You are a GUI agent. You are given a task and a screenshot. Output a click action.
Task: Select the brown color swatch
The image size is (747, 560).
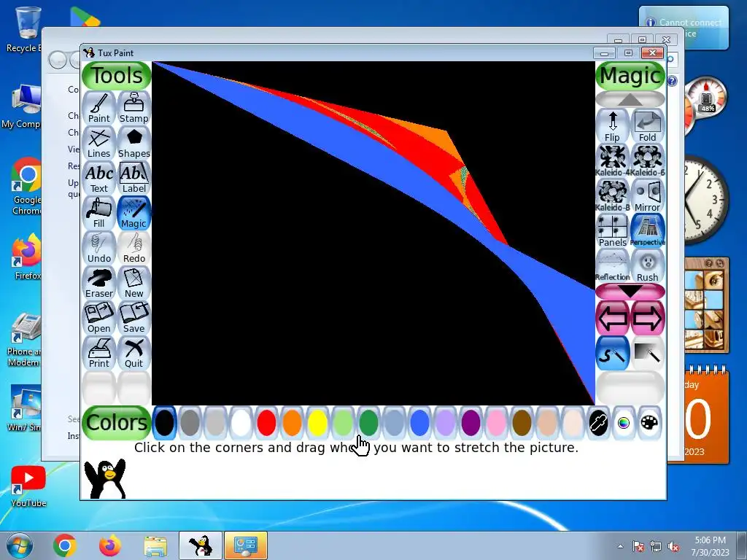click(x=522, y=423)
